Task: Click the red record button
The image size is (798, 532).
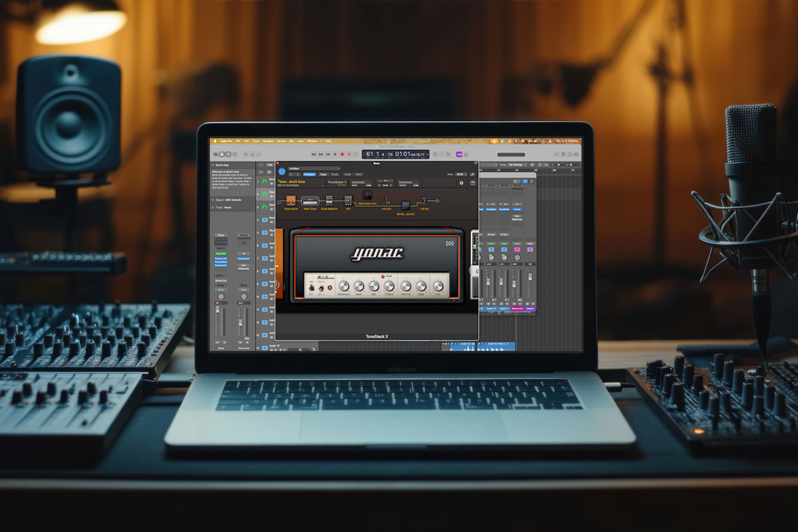Action: click(342, 154)
